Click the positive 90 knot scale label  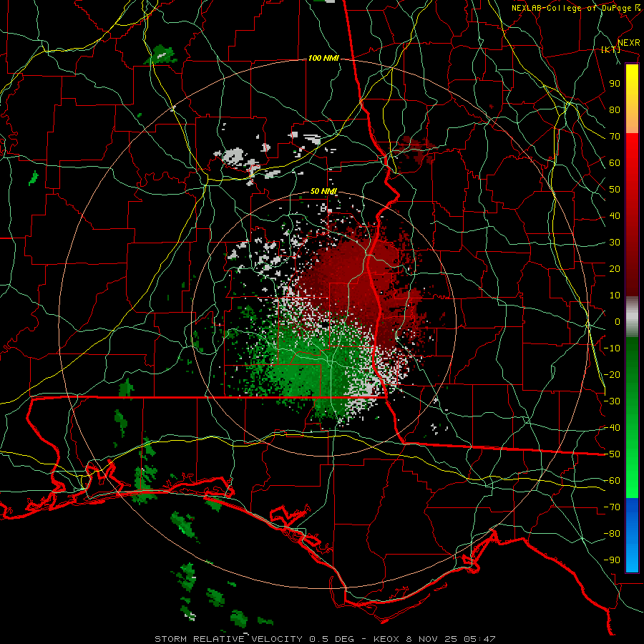point(615,84)
